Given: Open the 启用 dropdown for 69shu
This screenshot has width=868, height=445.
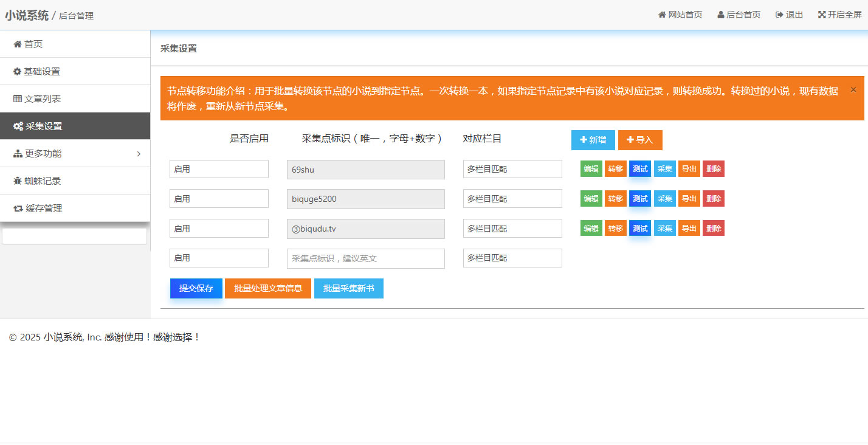Looking at the screenshot, I should coord(219,169).
